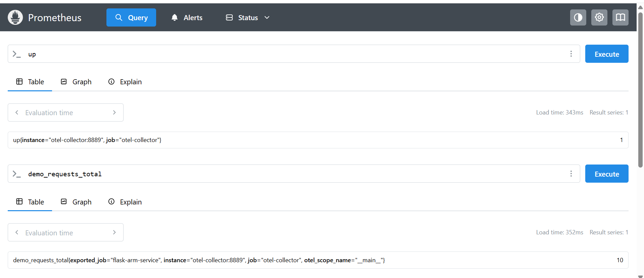
Task: Select Table tab for 'up' query
Action: point(30,82)
